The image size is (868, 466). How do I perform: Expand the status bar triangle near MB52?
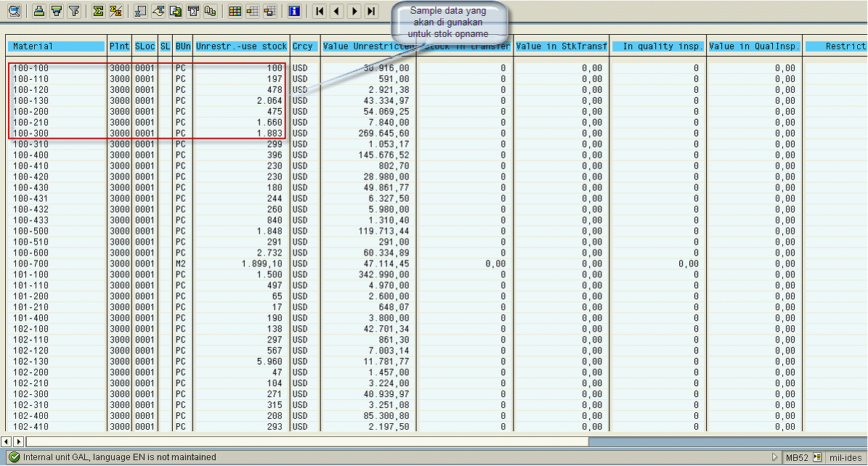774,457
